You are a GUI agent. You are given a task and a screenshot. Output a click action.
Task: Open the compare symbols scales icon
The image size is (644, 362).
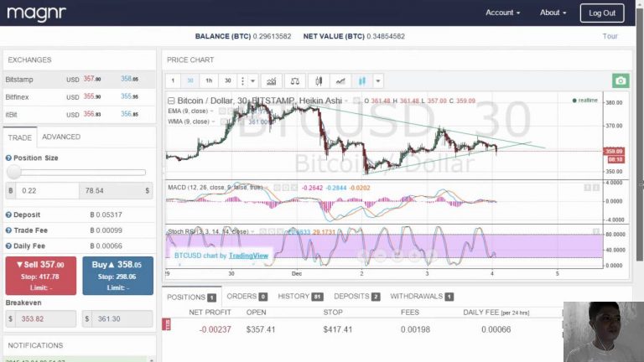pyautogui.click(x=295, y=80)
